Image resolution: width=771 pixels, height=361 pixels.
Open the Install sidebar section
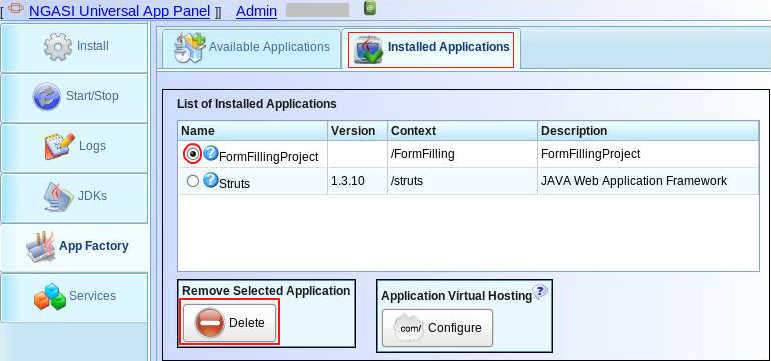(x=74, y=47)
